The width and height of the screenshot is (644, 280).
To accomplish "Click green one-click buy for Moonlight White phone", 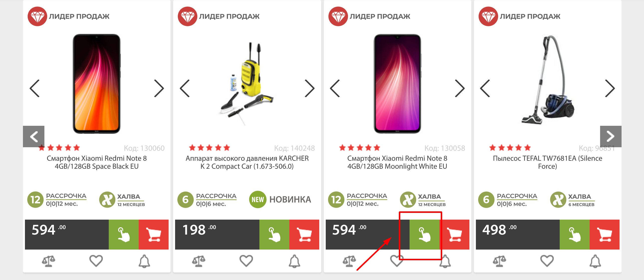I will (425, 235).
